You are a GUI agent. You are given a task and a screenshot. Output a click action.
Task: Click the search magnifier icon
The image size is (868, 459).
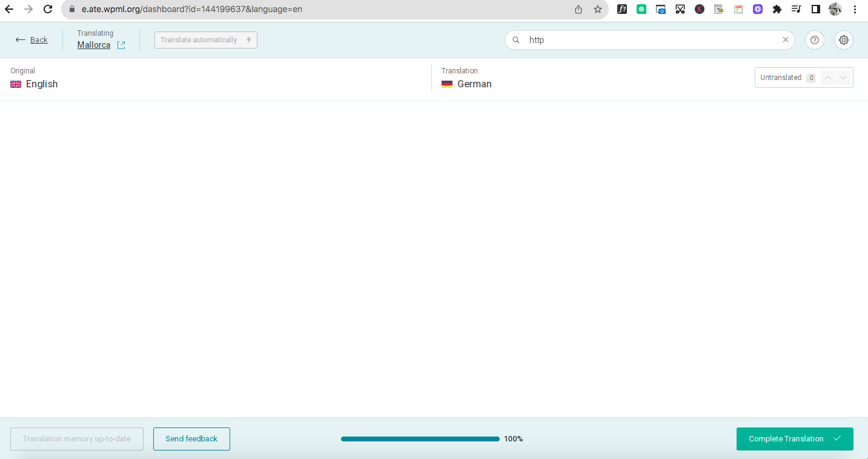(x=517, y=40)
